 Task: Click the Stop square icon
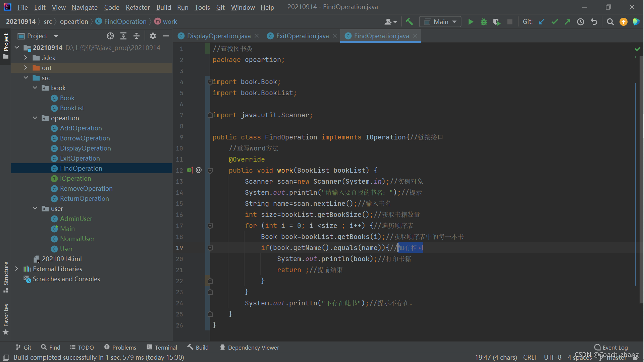510,22
